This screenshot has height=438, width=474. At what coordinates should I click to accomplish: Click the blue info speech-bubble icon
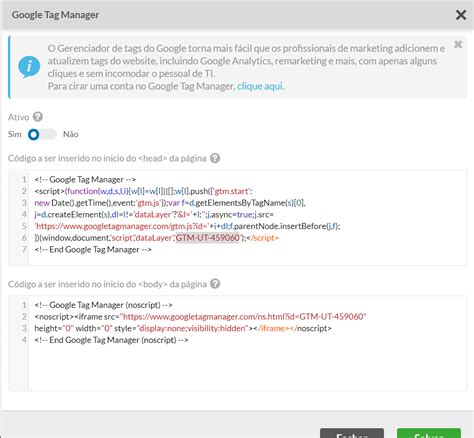tap(29, 67)
